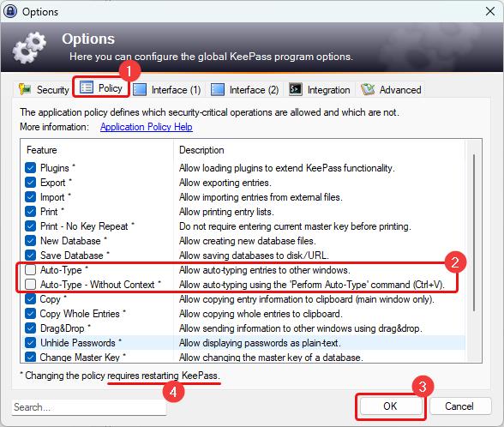Uncheck the Unhide Passwords checkbox

pyautogui.click(x=31, y=343)
